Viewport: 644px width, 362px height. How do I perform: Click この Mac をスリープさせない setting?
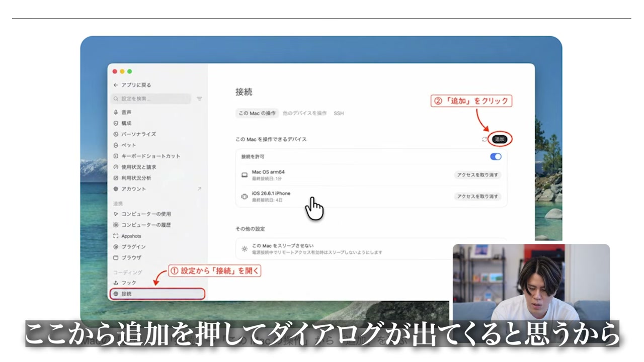pyautogui.click(x=371, y=249)
